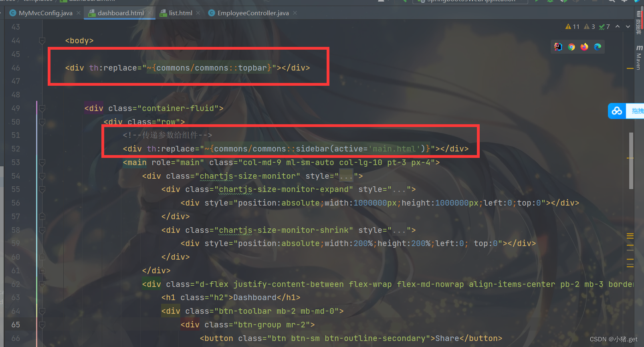This screenshot has width=644, height=347.
Task: Click line number 65 in the gutter
Action: [x=16, y=325]
